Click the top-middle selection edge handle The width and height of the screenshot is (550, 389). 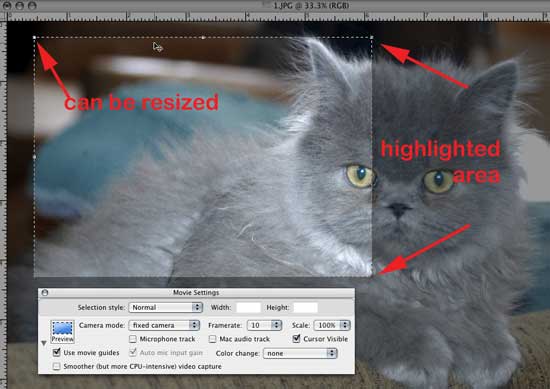(x=203, y=37)
